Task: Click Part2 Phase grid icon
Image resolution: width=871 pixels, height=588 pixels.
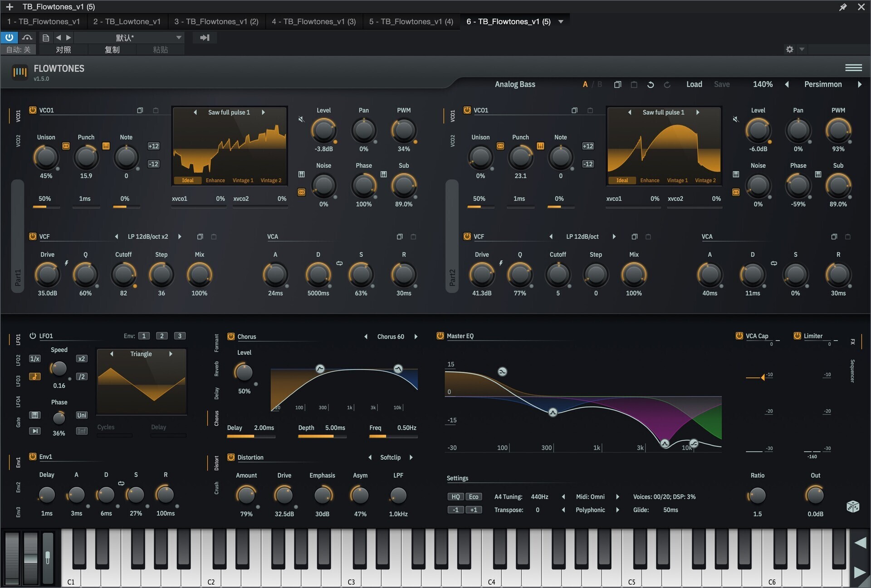Action: click(x=818, y=174)
